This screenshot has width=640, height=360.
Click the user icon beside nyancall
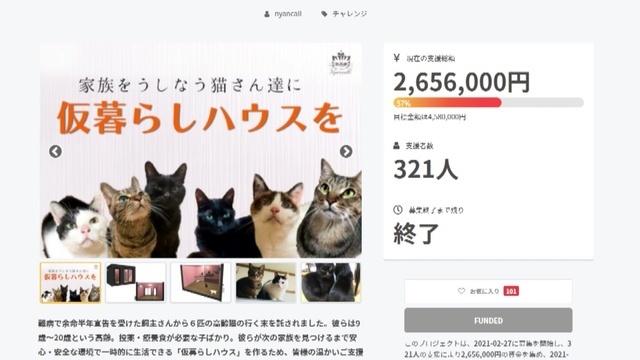tap(267, 14)
